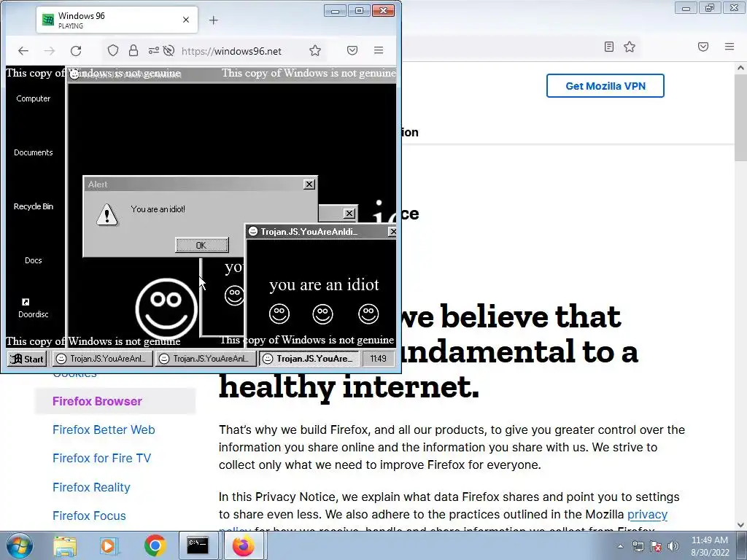747x560 pixels.
Task: Close the Windows 96 tab
Action: point(186,20)
